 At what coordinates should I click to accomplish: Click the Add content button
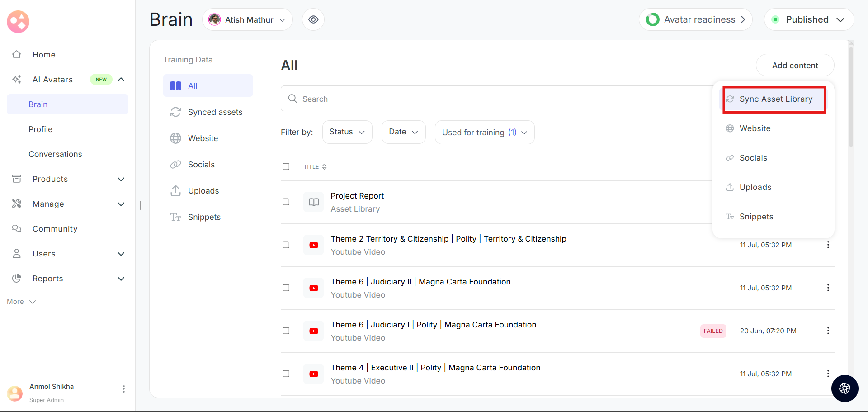pyautogui.click(x=794, y=66)
